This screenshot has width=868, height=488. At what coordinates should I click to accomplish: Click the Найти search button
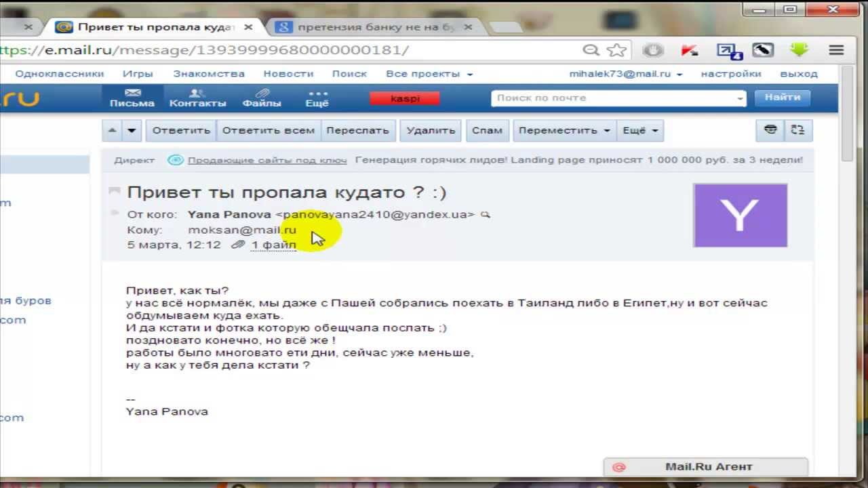[783, 98]
